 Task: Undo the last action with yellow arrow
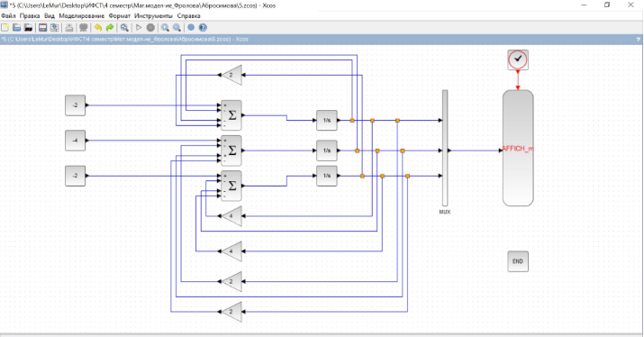pyautogui.click(x=98, y=28)
